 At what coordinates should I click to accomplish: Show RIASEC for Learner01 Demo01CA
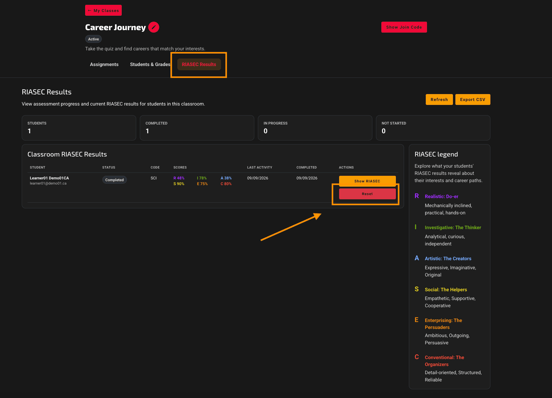[x=367, y=181]
